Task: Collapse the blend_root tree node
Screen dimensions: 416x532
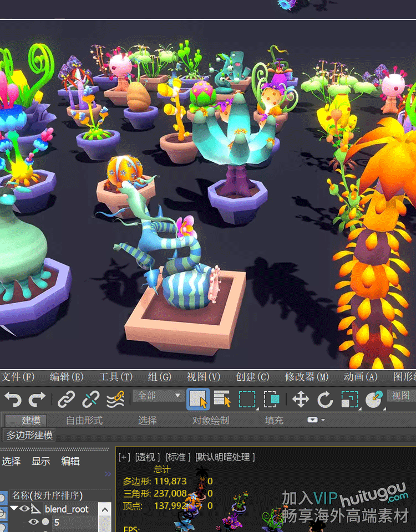Action: click(13, 509)
